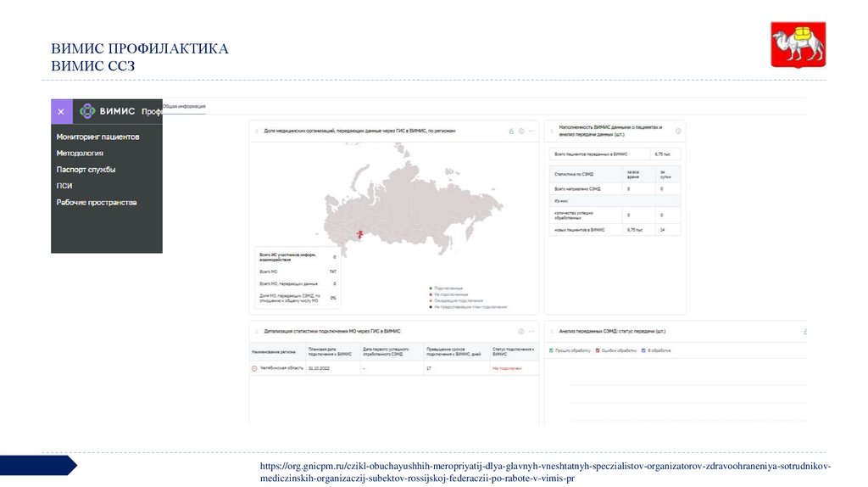
Task: Click export icon on regional map widget
Action: pyautogui.click(x=510, y=132)
